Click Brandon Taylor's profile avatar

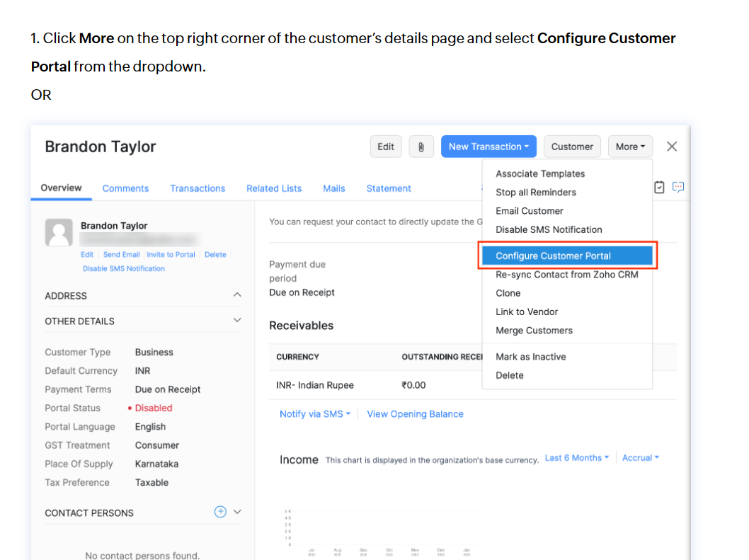coord(59,232)
